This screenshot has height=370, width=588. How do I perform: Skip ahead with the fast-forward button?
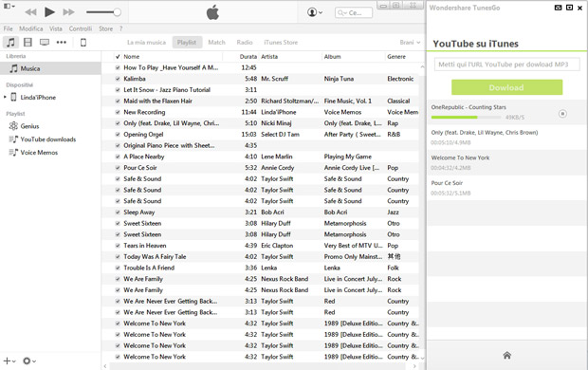tap(68, 12)
